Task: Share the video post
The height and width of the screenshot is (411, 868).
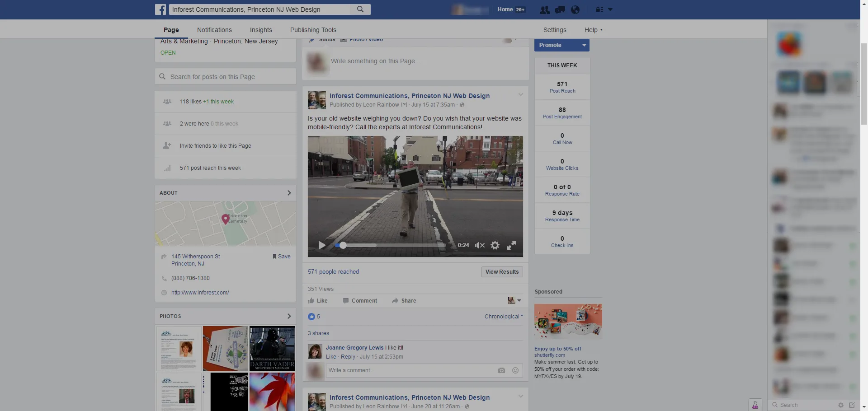Action: (404, 301)
